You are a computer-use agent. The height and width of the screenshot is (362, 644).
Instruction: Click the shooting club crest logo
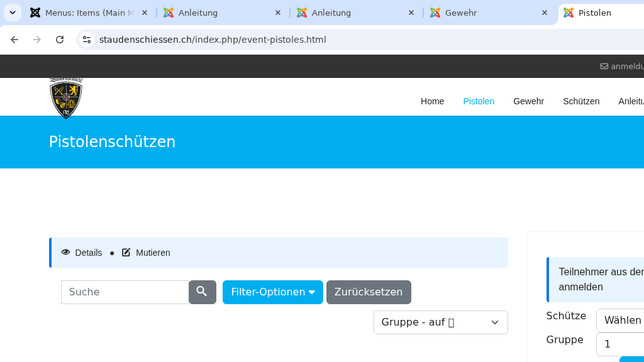click(66, 97)
